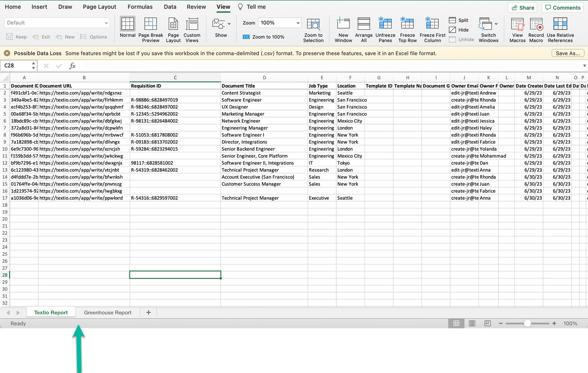Click Record Macro
This screenshot has height=373, width=588.
click(x=536, y=30)
